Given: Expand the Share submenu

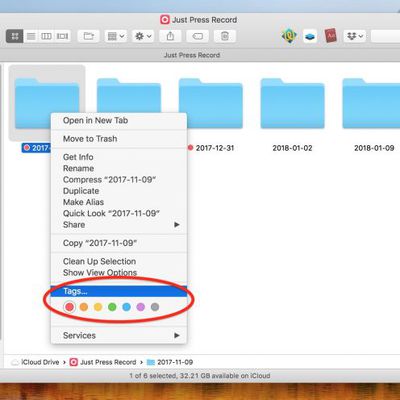Looking at the screenshot, I should tap(119, 225).
